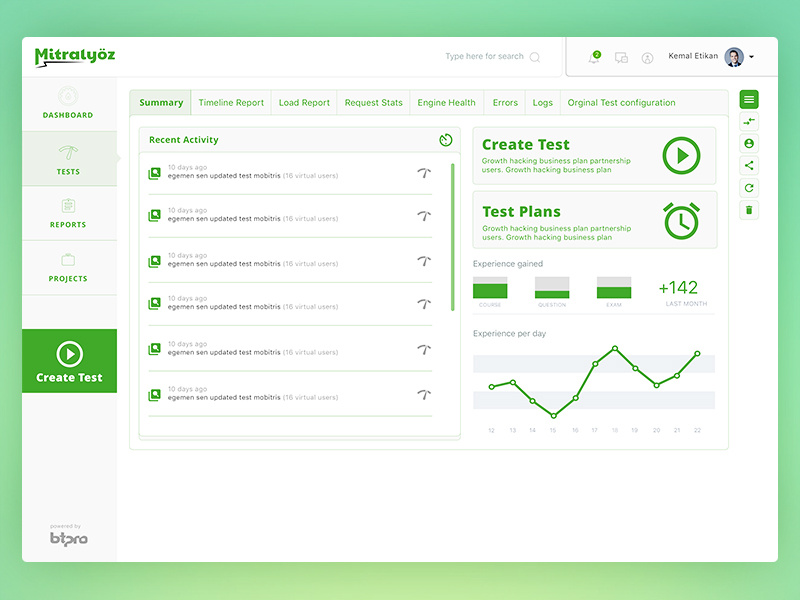Open the Engine Health tab

coord(446,102)
